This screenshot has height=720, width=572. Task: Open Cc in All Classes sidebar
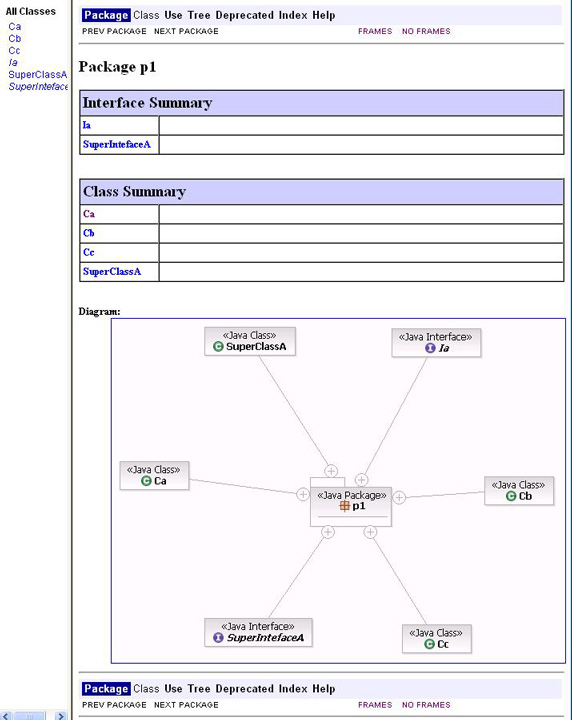click(x=14, y=51)
